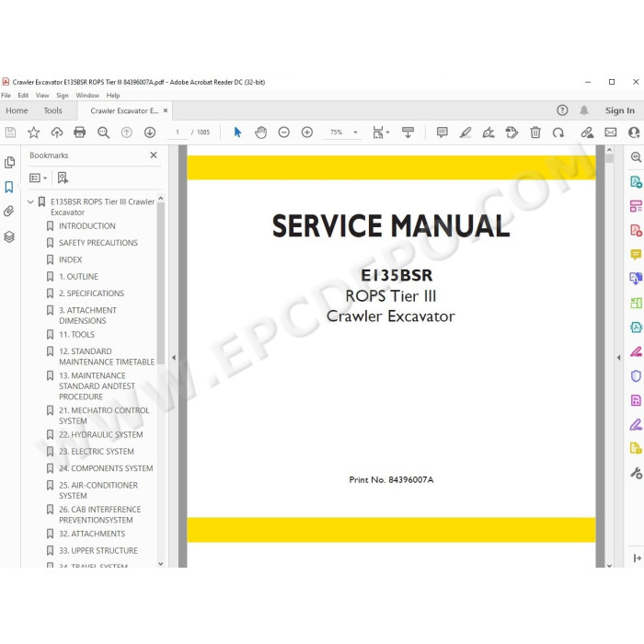Open the Attachments paperclip panel
Image resolution: width=644 pixels, height=644 pixels.
[x=9, y=212]
